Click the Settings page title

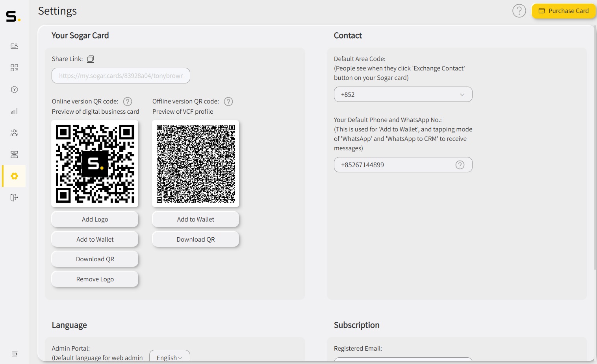tap(57, 11)
